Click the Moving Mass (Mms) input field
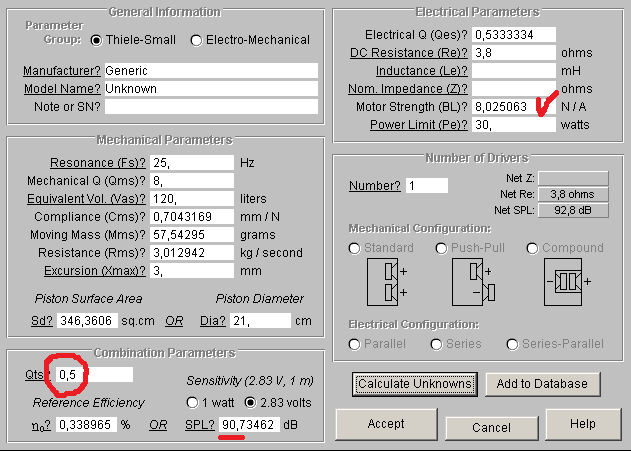The image size is (631, 451). click(x=192, y=235)
